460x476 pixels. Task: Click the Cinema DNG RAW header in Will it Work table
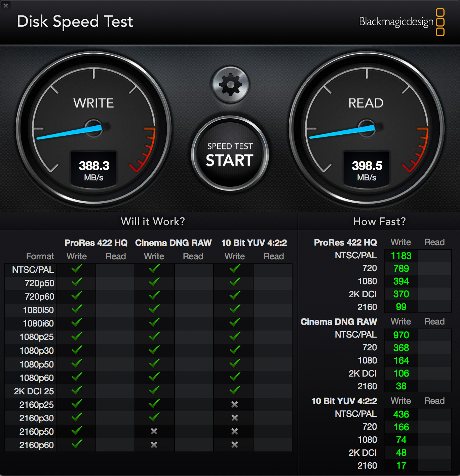coord(173,243)
